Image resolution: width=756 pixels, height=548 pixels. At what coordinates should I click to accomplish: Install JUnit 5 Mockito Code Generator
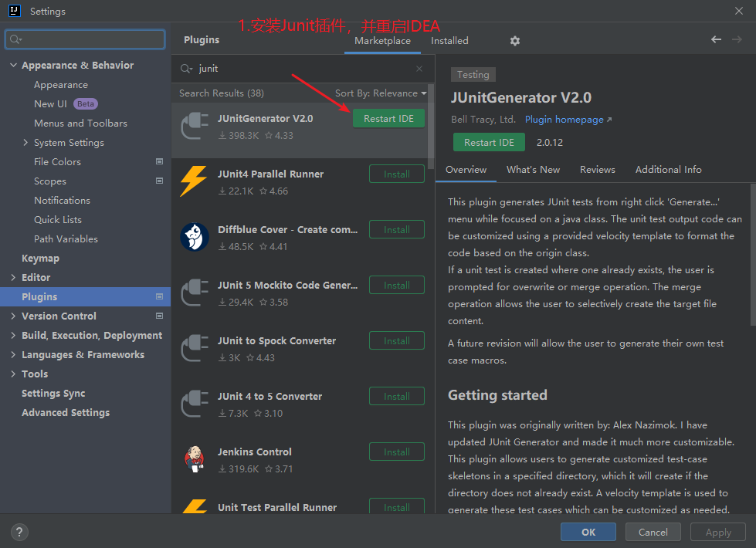click(397, 285)
